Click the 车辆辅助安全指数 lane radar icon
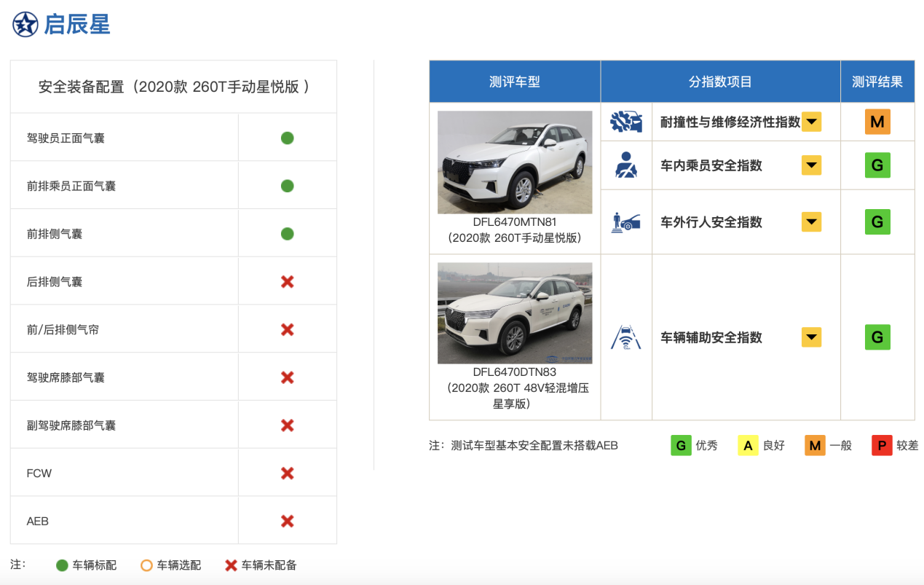Screen dimensions: 924x585 (625, 337)
